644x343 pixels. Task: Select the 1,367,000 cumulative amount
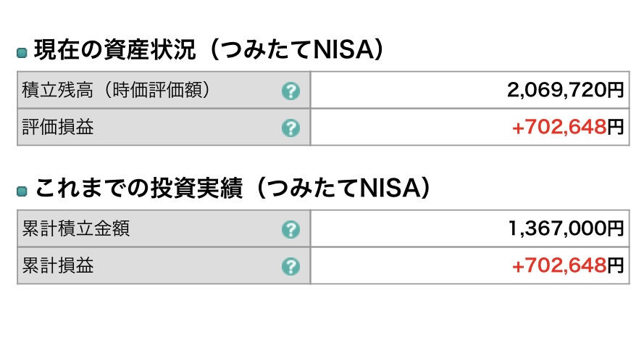[x=558, y=228]
